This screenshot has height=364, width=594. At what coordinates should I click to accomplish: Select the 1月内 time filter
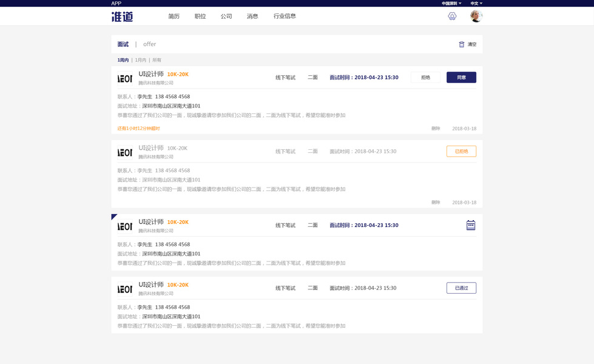(x=141, y=60)
